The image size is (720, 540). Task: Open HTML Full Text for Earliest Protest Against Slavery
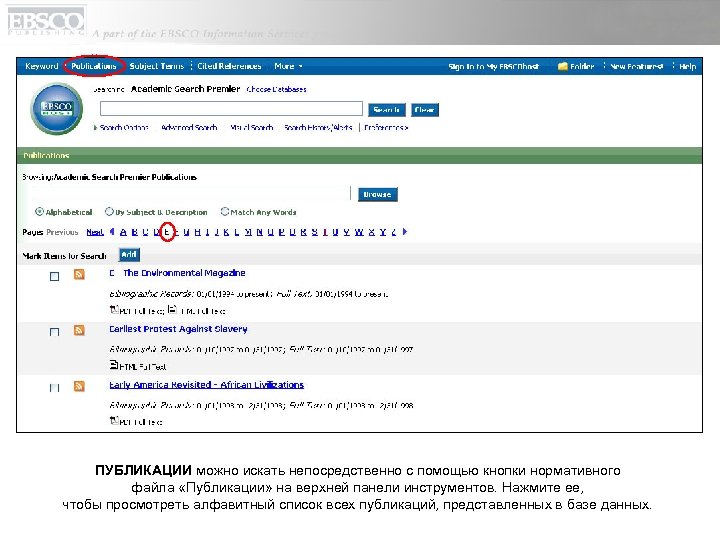pos(138,366)
